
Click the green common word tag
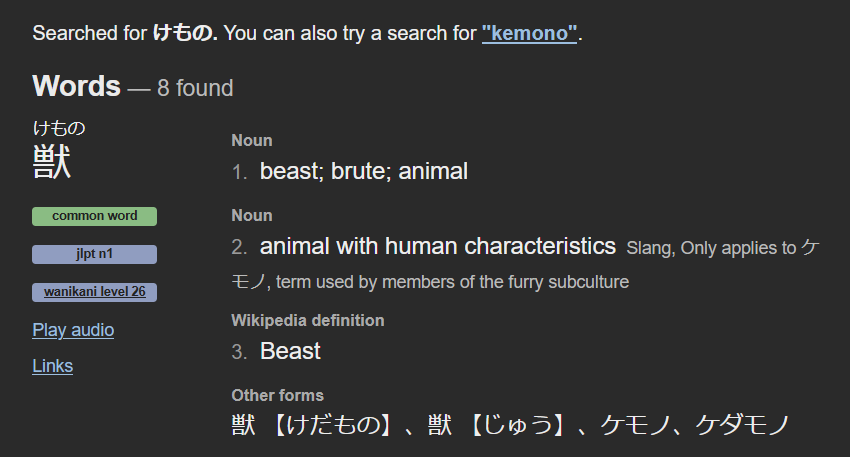click(94, 216)
